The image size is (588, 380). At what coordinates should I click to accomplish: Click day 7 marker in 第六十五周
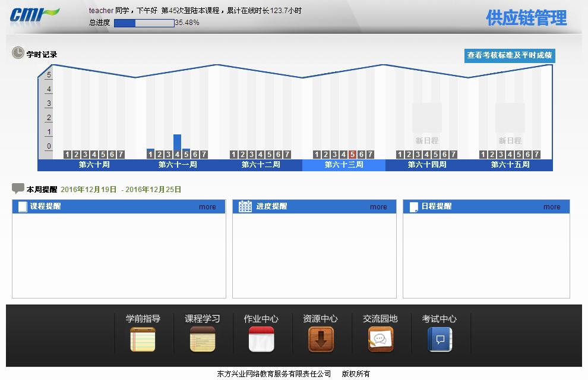[537, 155]
